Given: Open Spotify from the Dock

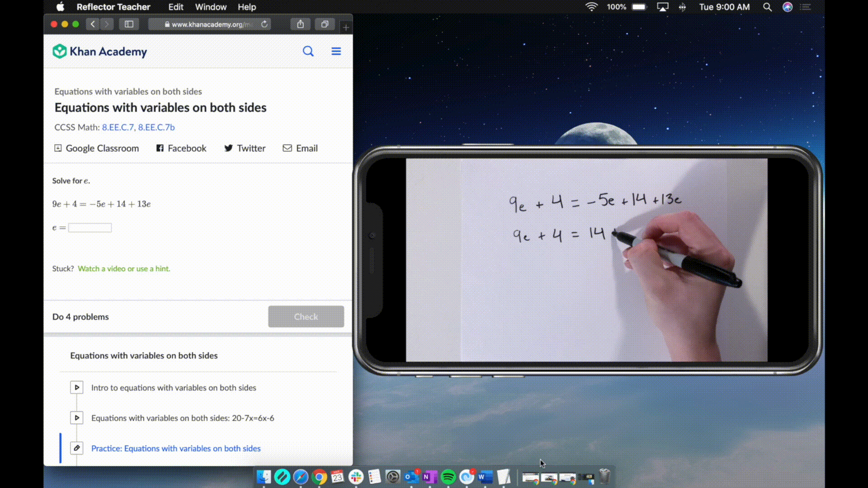Looking at the screenshot, I should pyautogui.click(x=448, y=477).
